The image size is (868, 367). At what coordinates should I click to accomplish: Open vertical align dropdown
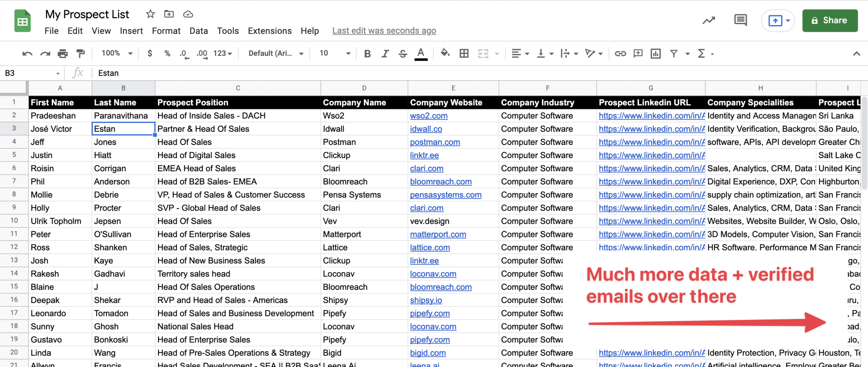click(545, 53)
